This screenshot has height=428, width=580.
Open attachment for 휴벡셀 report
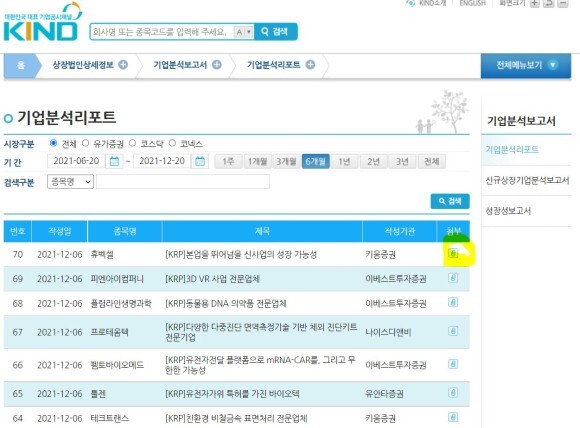point(453,253)
